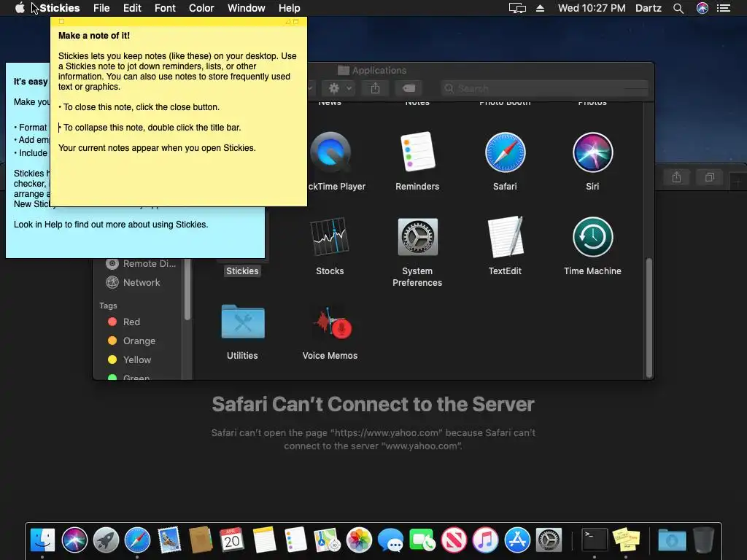Open the Color menu
The height and width of the screenshot is (560, 747).
click(x=201, y=8)
